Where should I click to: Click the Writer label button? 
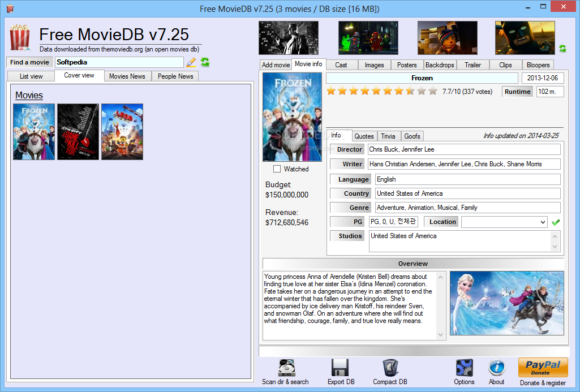[347, 164]
